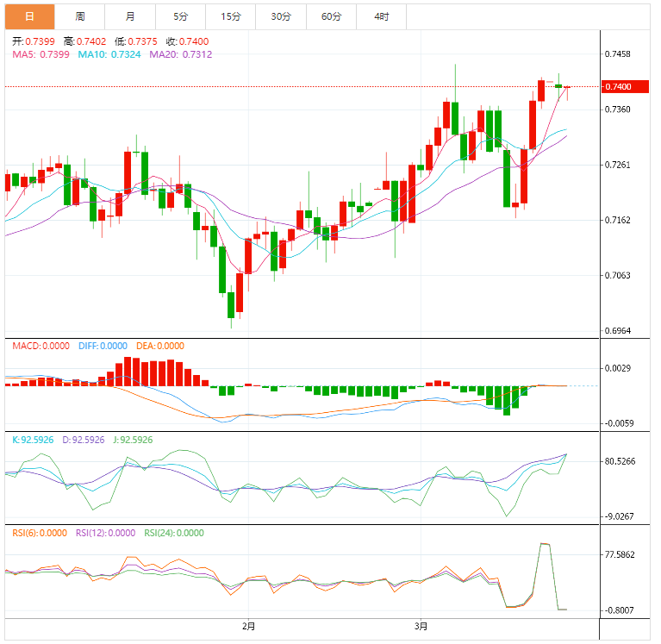Click the MACD indicator label
Image resolution: width=661 pixels, height=644 pixels.
coord(41,346)
